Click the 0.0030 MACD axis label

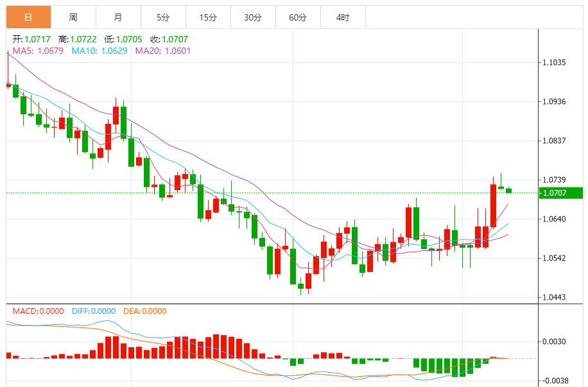[x=554, y=341]
